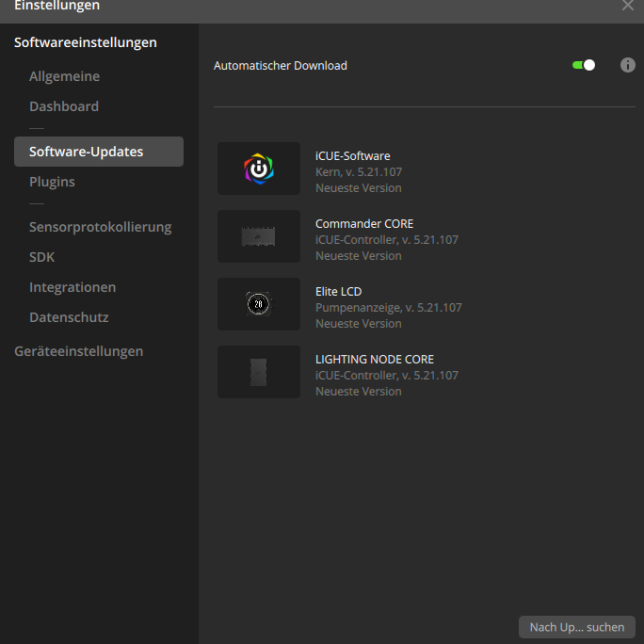Toggle the Automatischer Download switch
This screenshot has height=644, width=644.
point(584,65)
